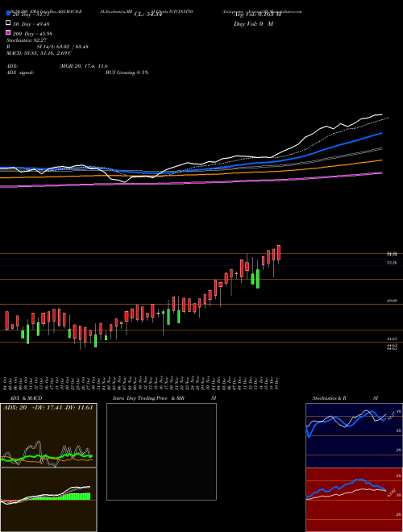Click the blue 20 Day legend swatch
Viewport: 403px width, 532px height.
coord(8,14)
